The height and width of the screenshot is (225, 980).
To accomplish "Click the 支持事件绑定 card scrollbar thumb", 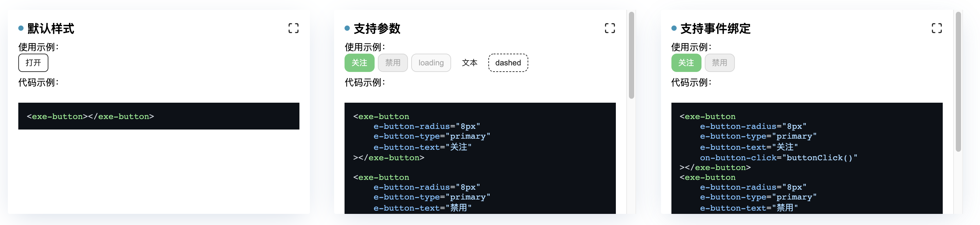I will coord(958,82).
